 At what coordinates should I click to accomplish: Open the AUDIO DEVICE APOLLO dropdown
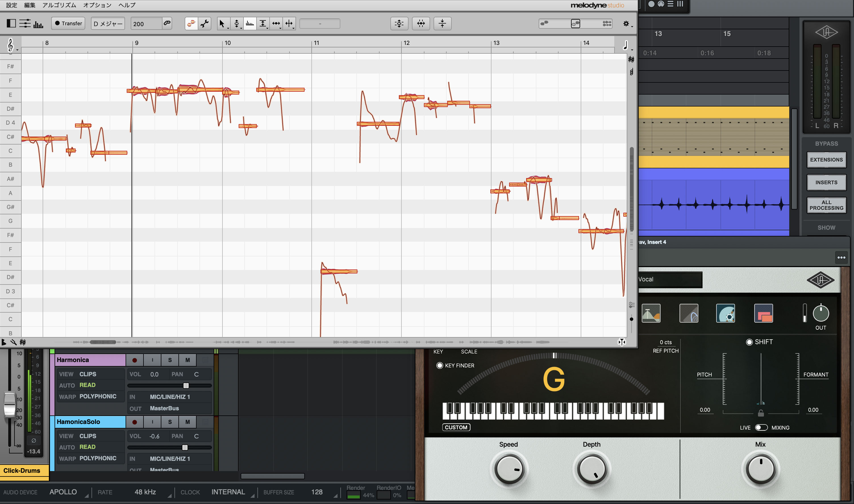pos(63,492)
